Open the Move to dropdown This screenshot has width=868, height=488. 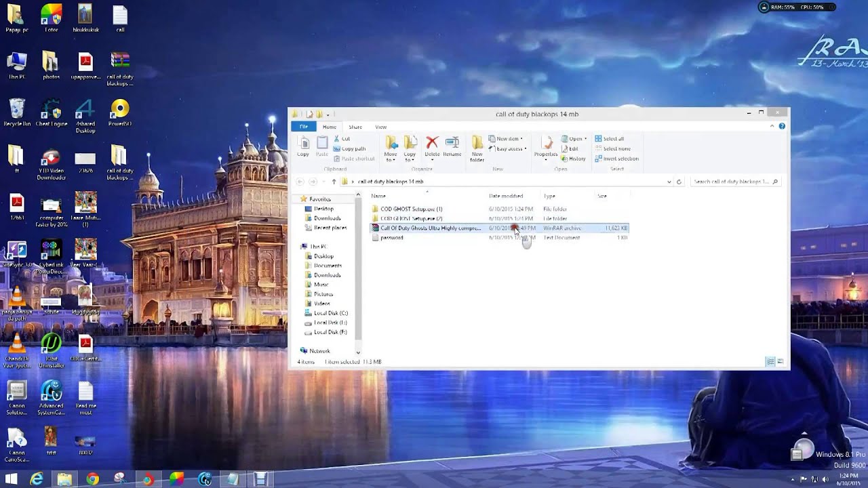[391, 148]
